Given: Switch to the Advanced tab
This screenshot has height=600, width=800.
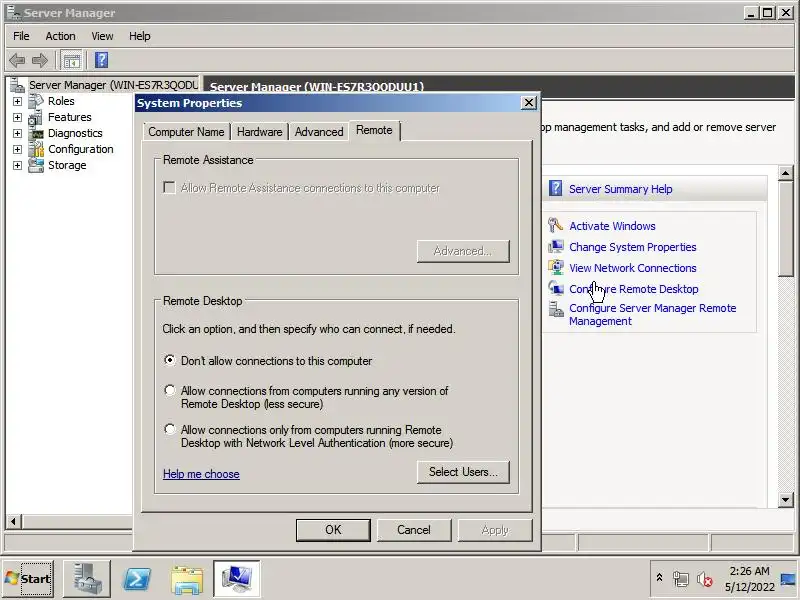Looking at the screenshot, I should 319,132.
